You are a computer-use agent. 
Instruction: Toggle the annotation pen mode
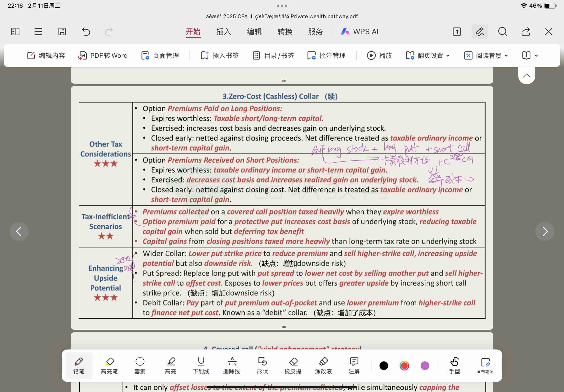coord(480,32)
